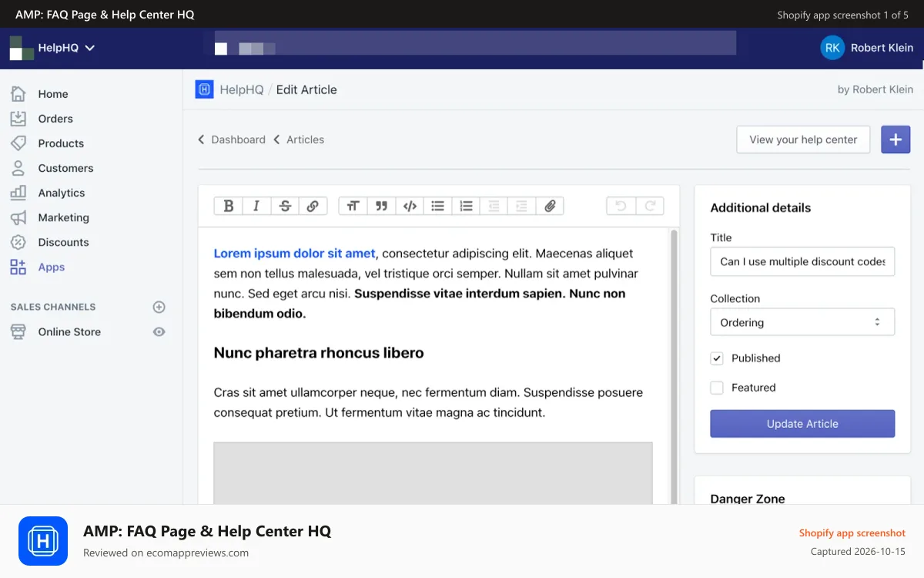Click the gray image placeholder in editor

[433, 473]
